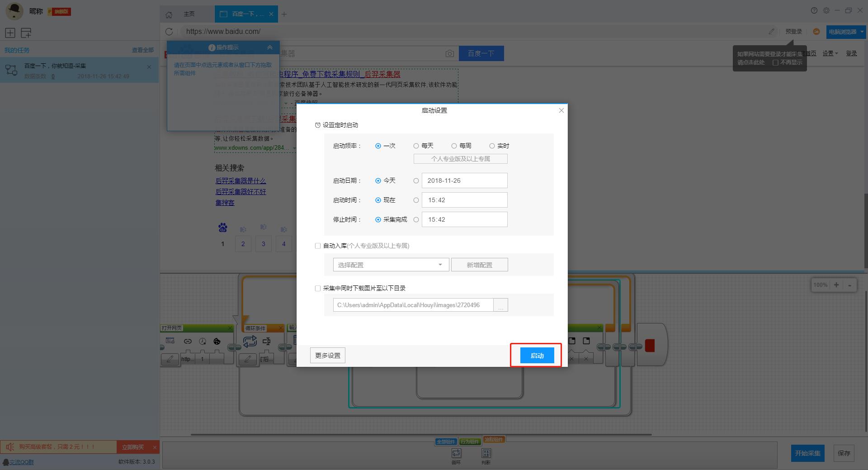Check 不再显示 checkbox
The width and height of the screenshot is (868, 470).
775,62
